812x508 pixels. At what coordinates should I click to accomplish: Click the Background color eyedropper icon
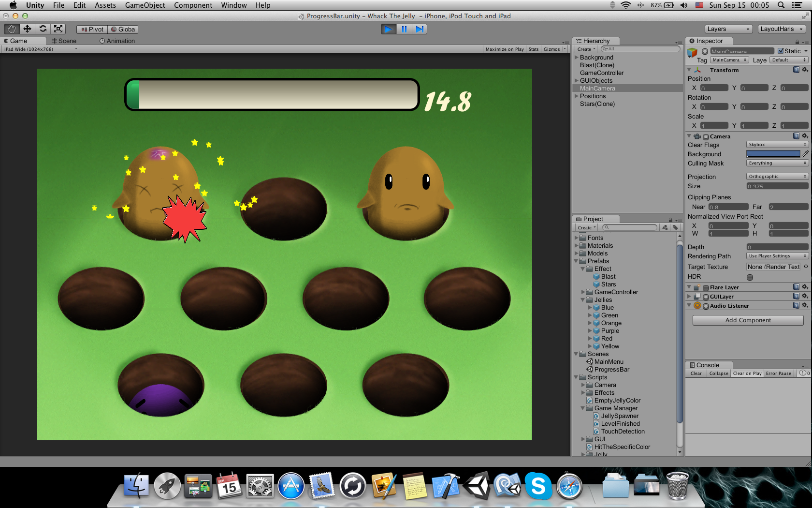pos(805,154)
